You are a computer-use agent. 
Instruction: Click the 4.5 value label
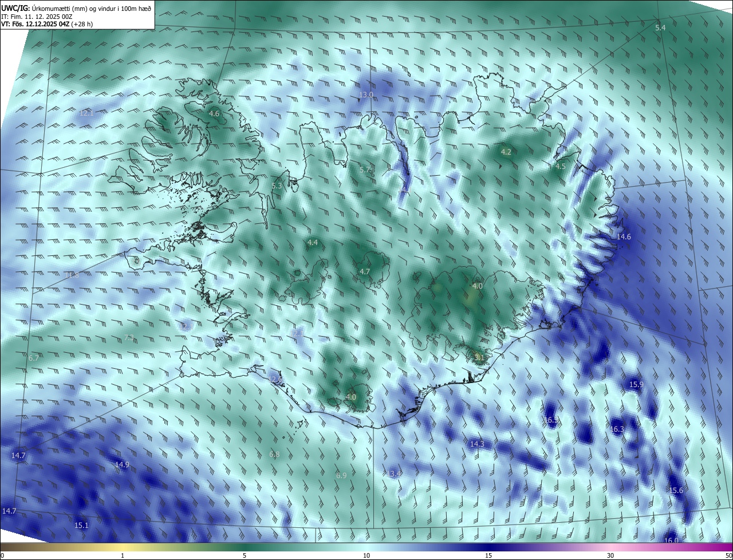point(561,167)
